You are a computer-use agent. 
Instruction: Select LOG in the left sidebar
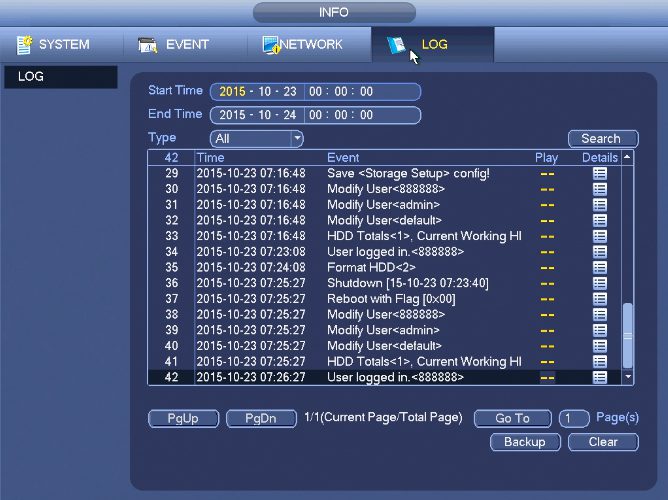pyautogui.click(x=61, y=77)
